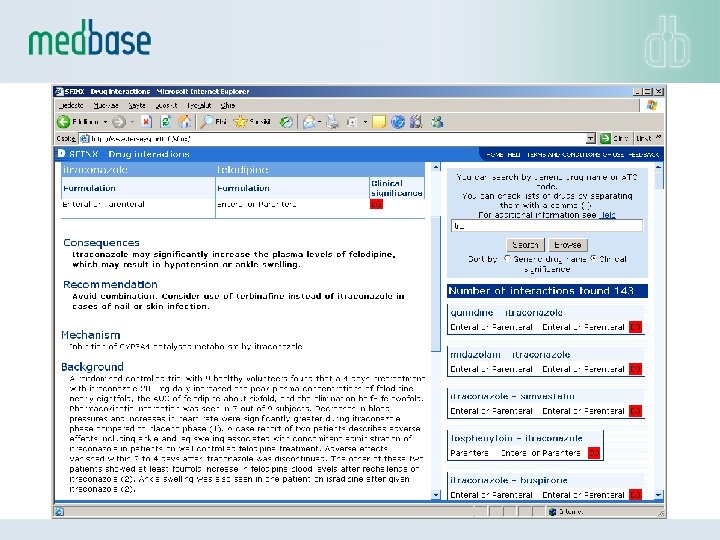Open the fosphenytoin – itraconazole interaction
This screenshot has height=540, width=720.
pos(516,438)
